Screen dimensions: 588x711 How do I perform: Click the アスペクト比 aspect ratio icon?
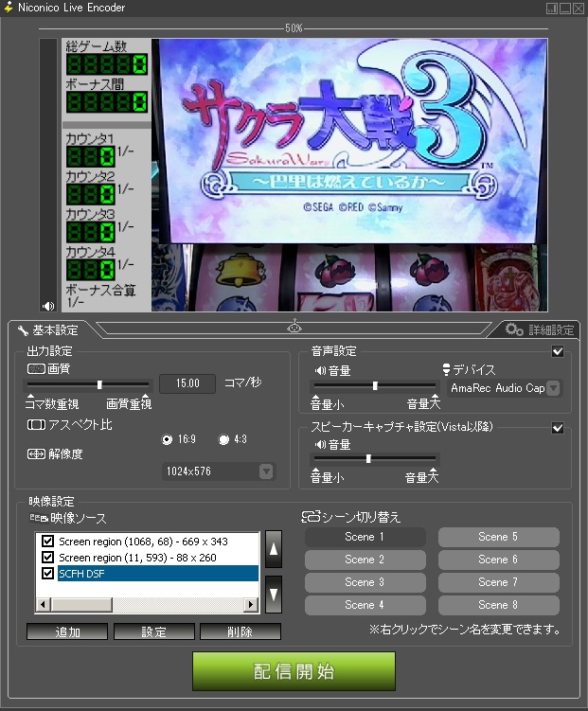point(36,424)
